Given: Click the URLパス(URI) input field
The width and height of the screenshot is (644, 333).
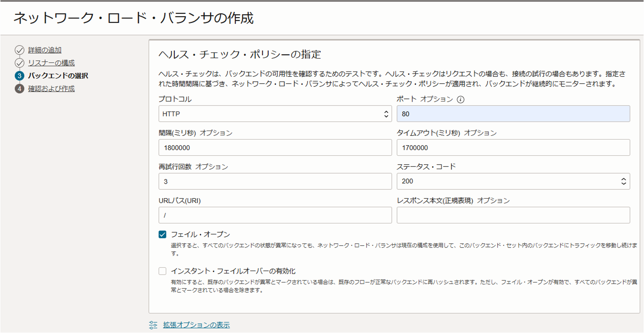Looking at the screenshot, I should click(275, 215).
